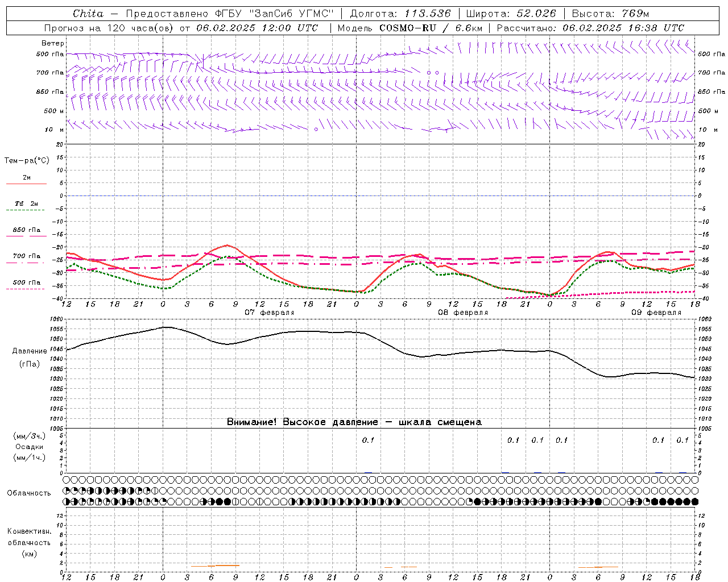Screen dimensions: 728x582
Task: Click the Давление pressure panel label
Action: point(29,351)
